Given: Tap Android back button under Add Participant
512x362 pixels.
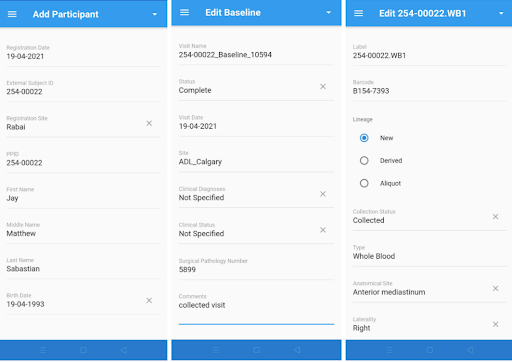Looking at the screenshot, I should click(124, 350).
